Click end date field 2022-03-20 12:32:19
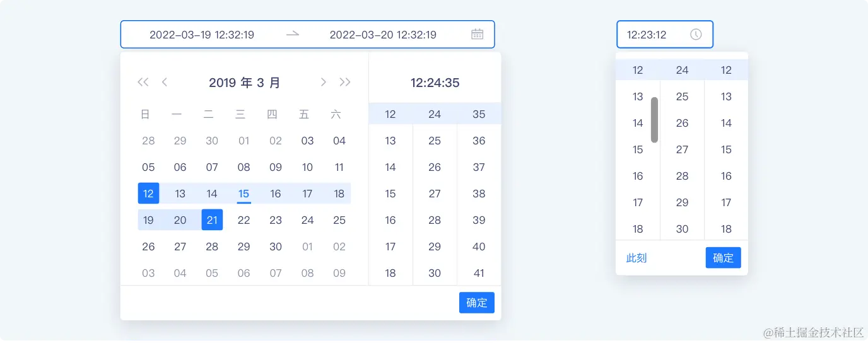 coord(383,35)
